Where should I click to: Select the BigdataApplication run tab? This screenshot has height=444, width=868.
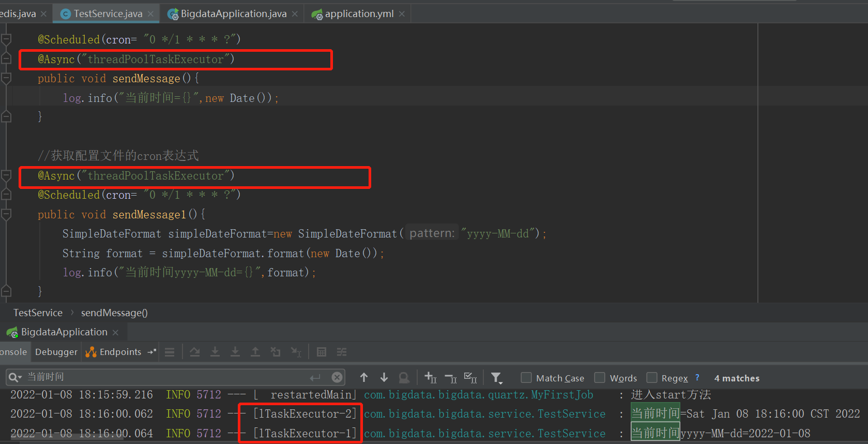pyautogui.click(x=64, y=332)
